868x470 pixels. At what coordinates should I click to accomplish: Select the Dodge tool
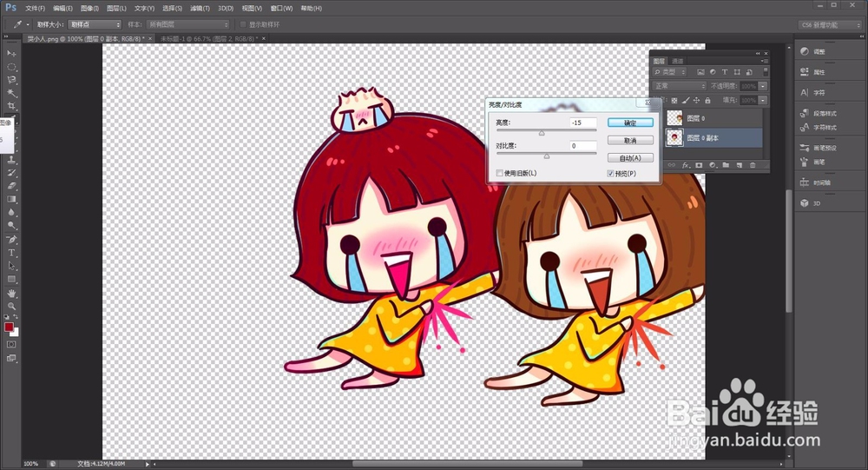coord(11,226)
